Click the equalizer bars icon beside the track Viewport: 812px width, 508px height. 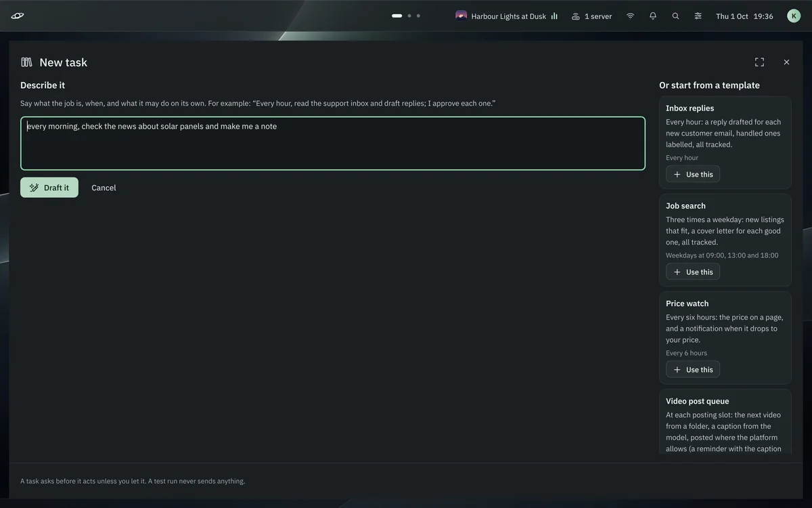tap(554, 16)
